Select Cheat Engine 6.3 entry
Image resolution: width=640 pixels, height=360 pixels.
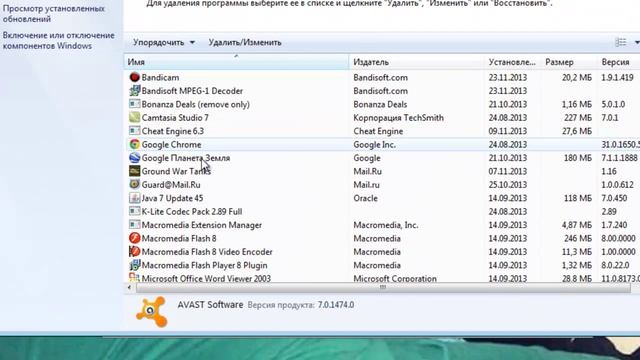[173, 131]
